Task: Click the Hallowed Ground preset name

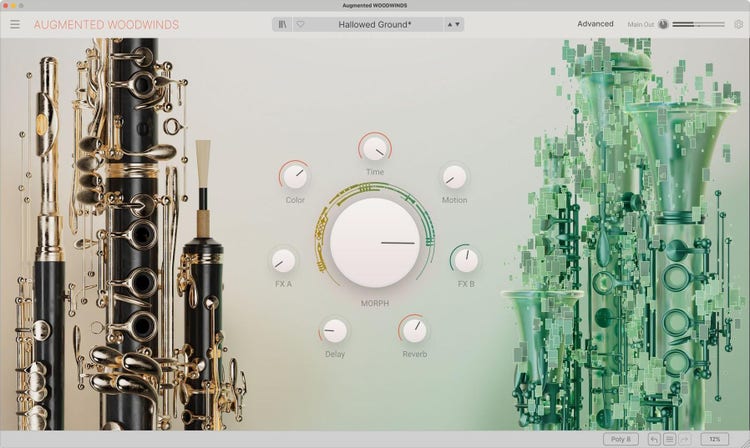Action: pos(375,24)
